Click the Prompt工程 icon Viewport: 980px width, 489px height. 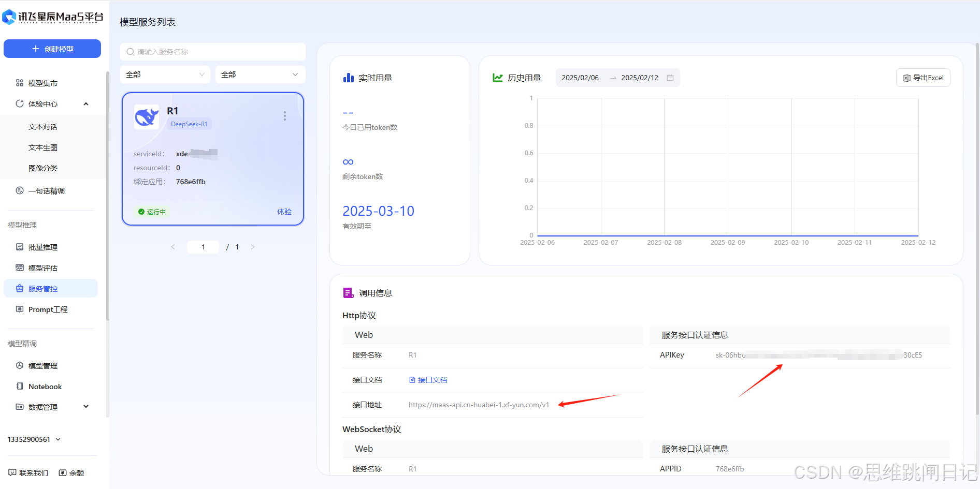[20, 309]
